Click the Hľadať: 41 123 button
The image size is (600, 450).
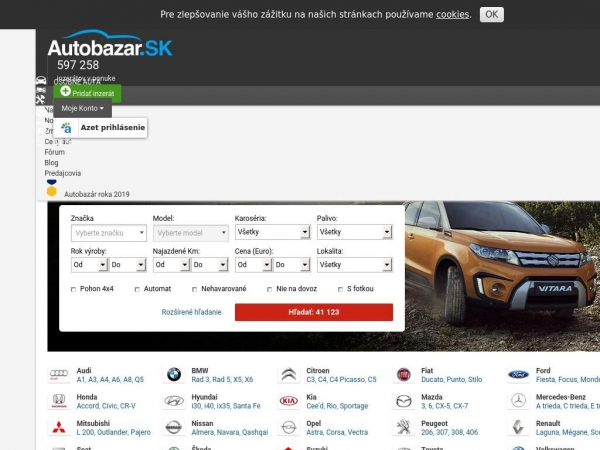(x=314, y=312)
